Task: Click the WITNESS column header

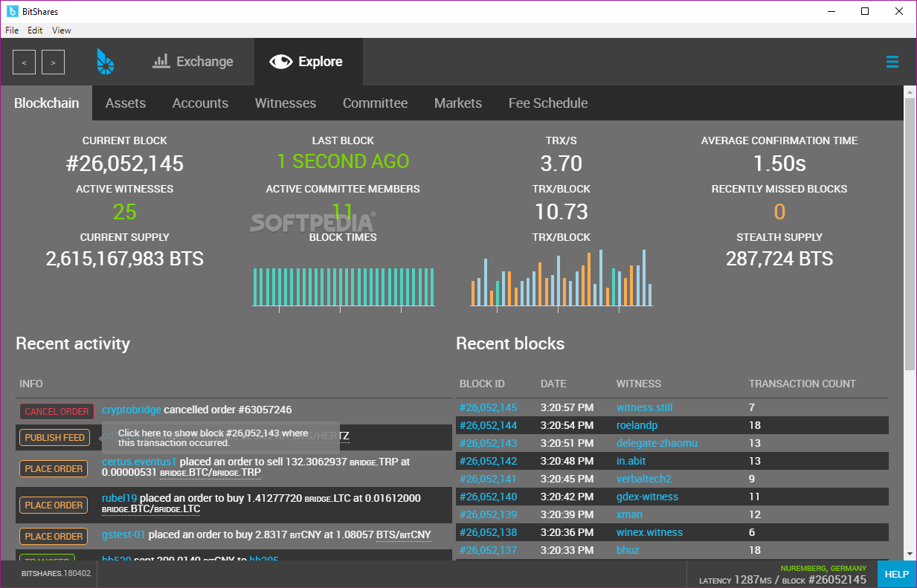Action: click(638, 384)
